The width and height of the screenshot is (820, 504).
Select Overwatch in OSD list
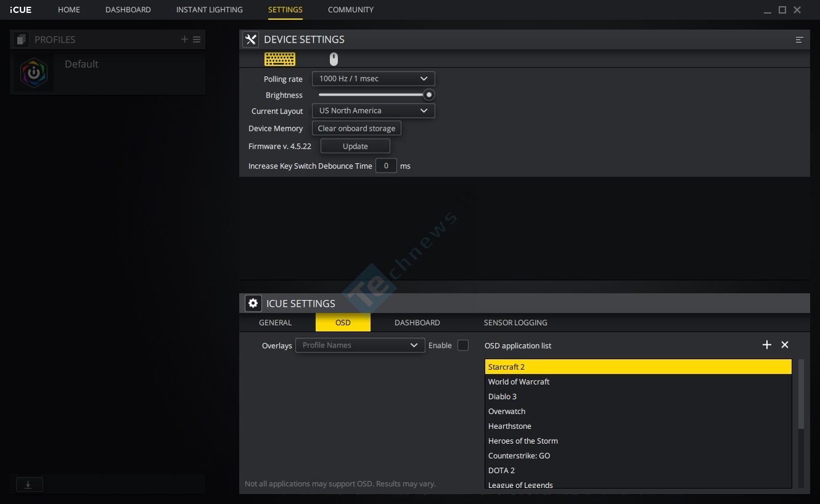[638, 411]
